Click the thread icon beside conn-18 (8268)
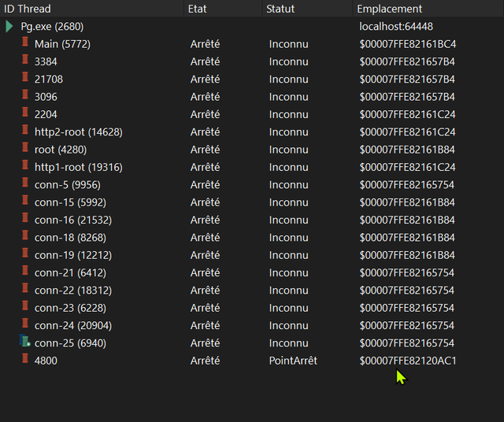 pyautogui.click(x=25, y=235)
